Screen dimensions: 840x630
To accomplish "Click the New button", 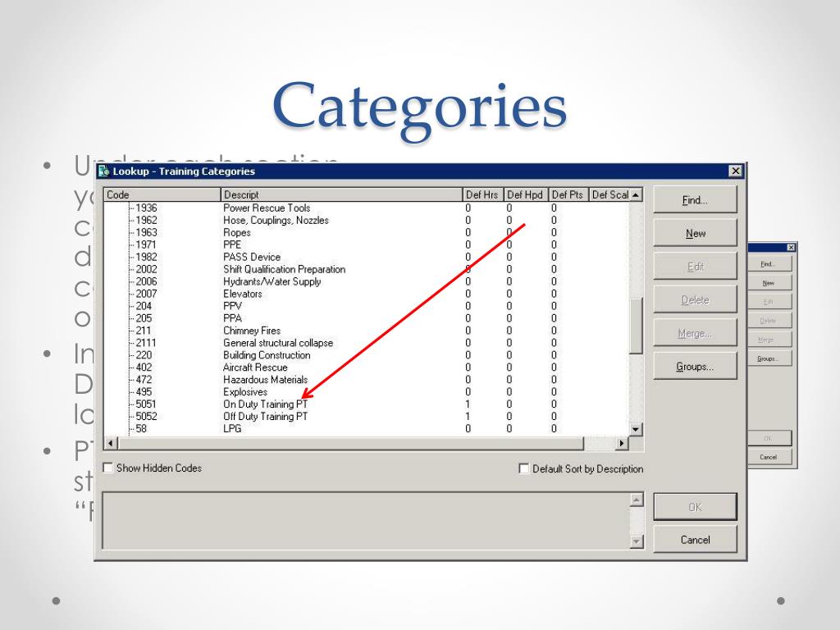I will click(695, 234).
